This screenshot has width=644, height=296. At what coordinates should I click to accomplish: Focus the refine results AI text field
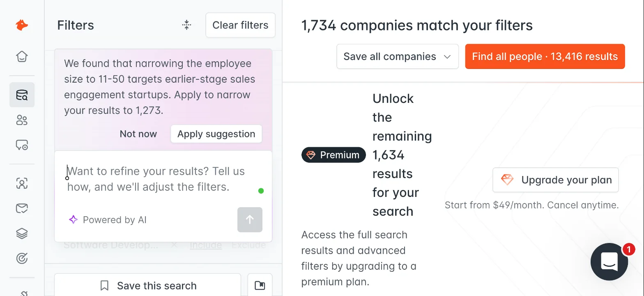[162, 179]
